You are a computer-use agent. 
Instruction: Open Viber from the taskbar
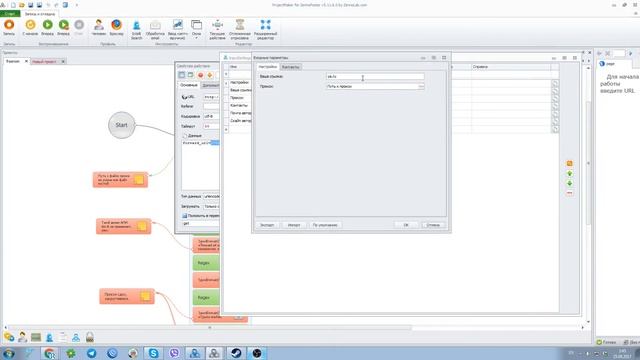point(174,353)
